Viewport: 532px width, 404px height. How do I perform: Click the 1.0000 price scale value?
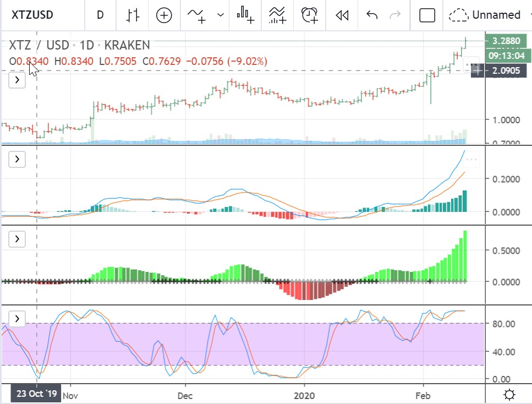point(506,120)
